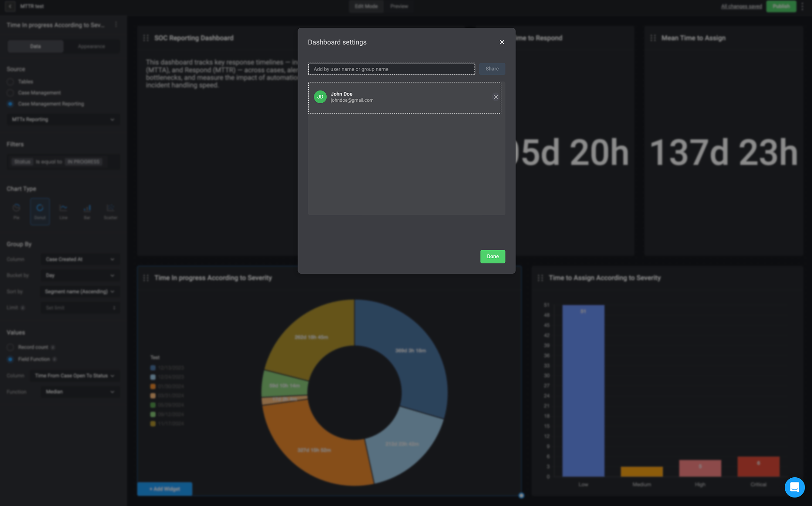Click the green Done button
The image size is (812, 506).
click(492, 257)
